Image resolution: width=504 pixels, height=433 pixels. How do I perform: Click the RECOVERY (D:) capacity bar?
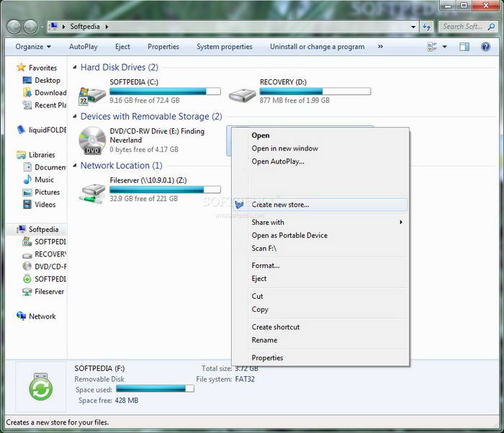coord(315,91)
